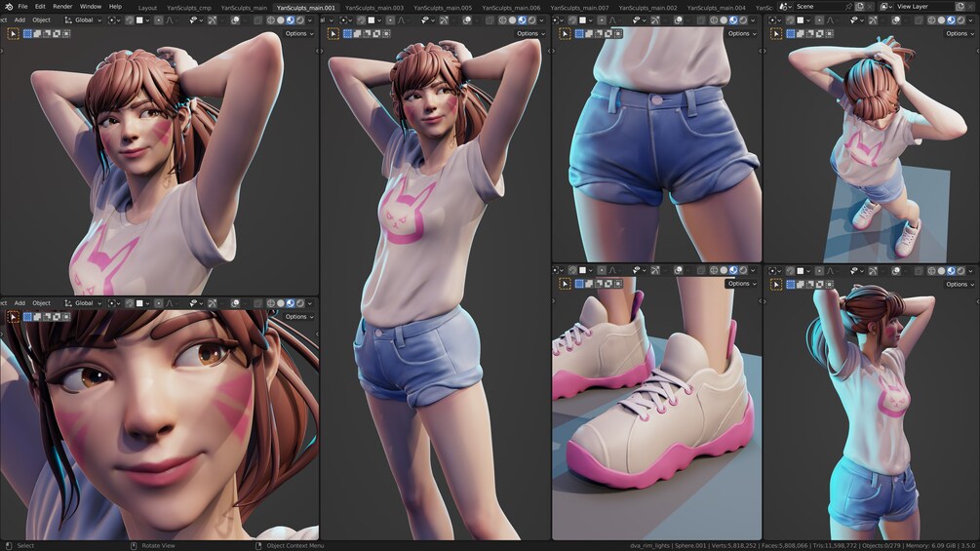980x551 pixels.
Task: Activate Select Box tool in shorts viewport
Action: click(565, 34)
